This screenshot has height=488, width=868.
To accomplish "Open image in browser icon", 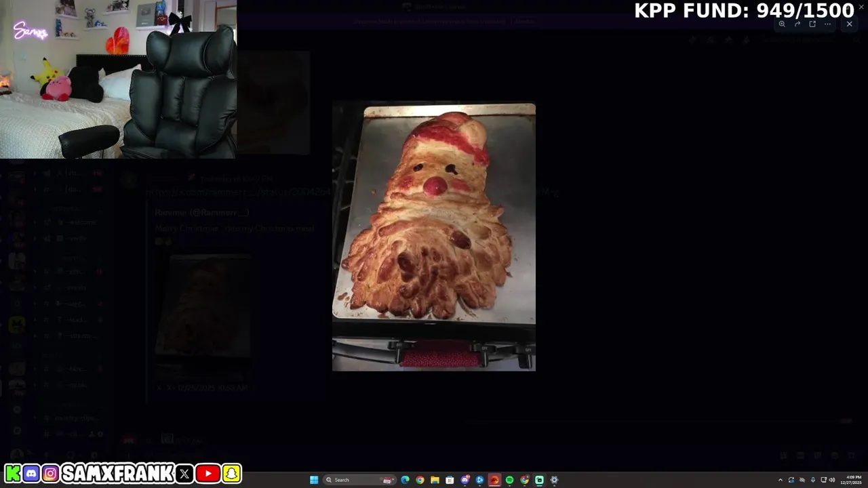I will tap(812, 24).
